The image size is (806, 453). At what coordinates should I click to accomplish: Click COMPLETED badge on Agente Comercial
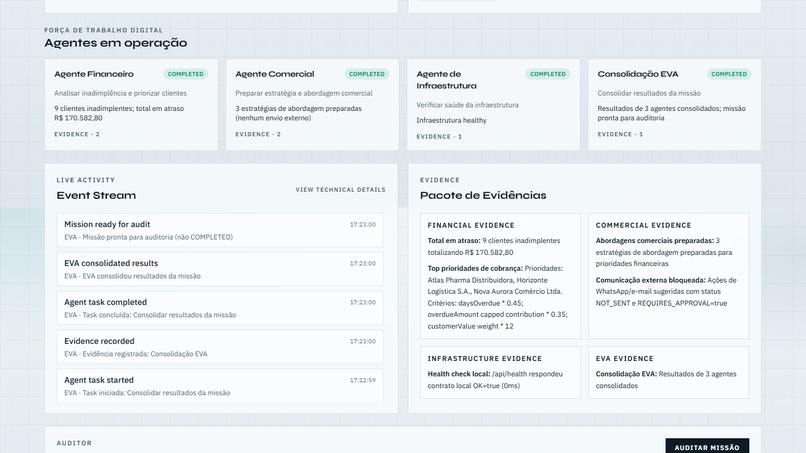pyautogui.click(x=367, y=74)
